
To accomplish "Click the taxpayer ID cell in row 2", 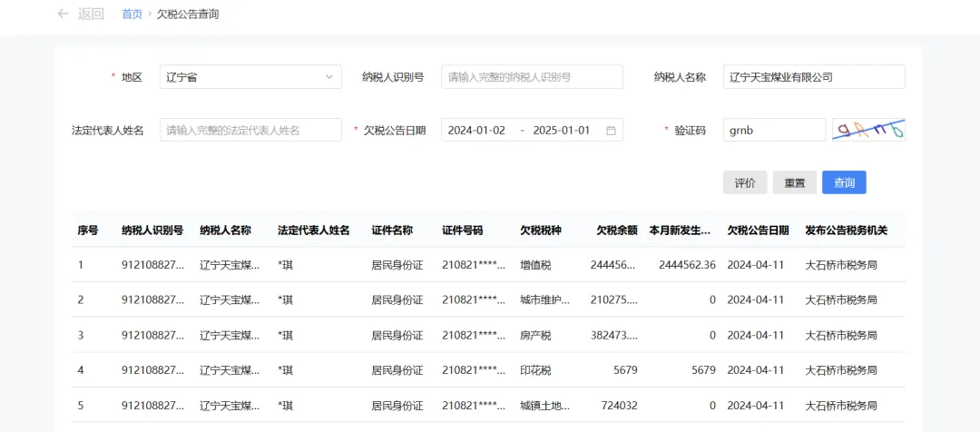I will coord(153,300).
